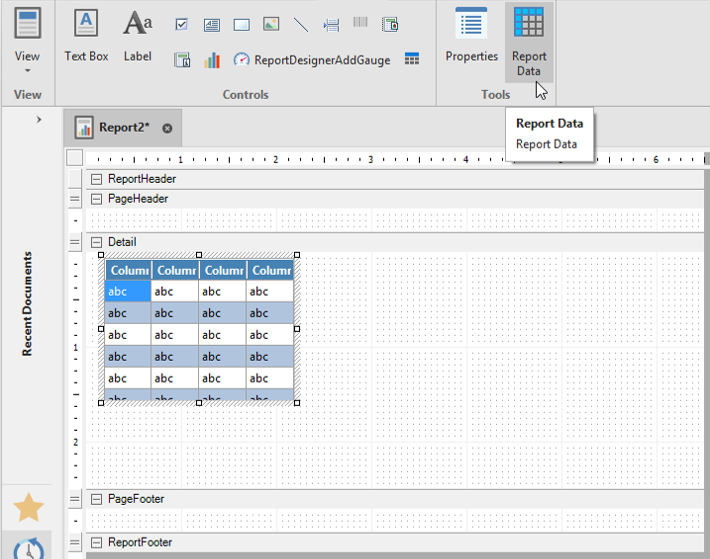Insert a Table control
Image resolution: width=710 pixels, height=559 pixels.
tap(412, 59)
